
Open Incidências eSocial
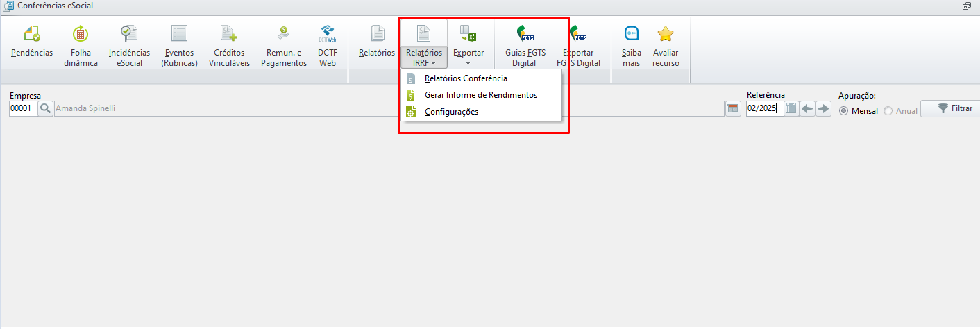(129, 46)
